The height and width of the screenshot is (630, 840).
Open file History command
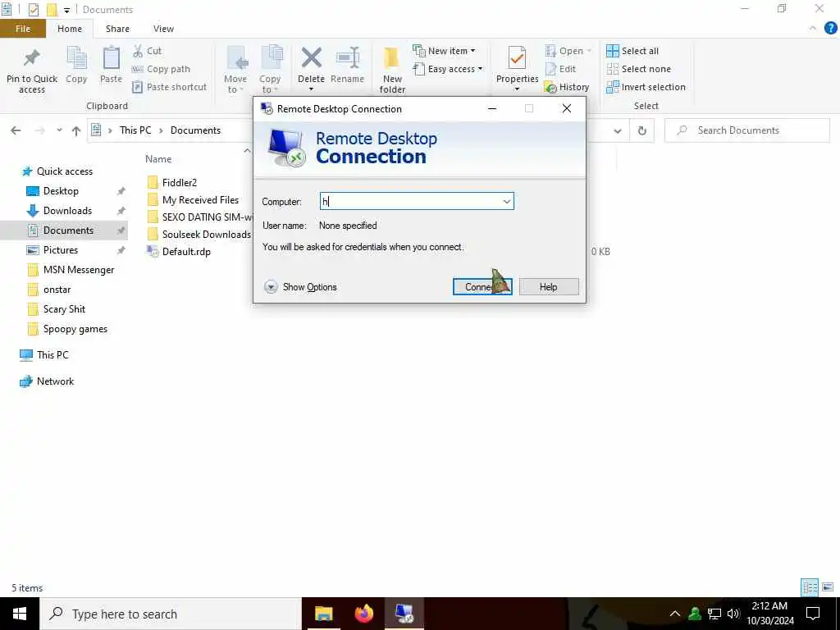tap(567, 87)
